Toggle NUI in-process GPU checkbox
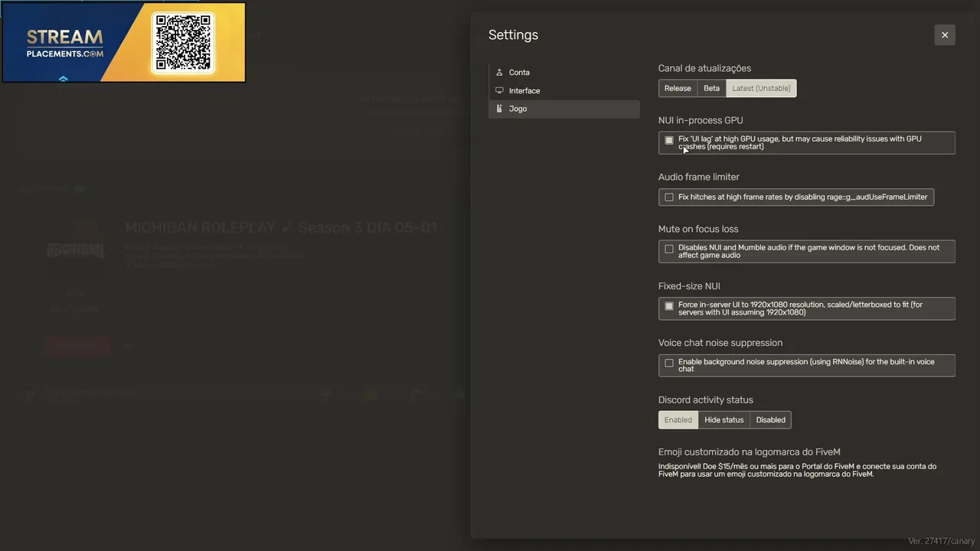Screen dimensions: 980x551 669,140
